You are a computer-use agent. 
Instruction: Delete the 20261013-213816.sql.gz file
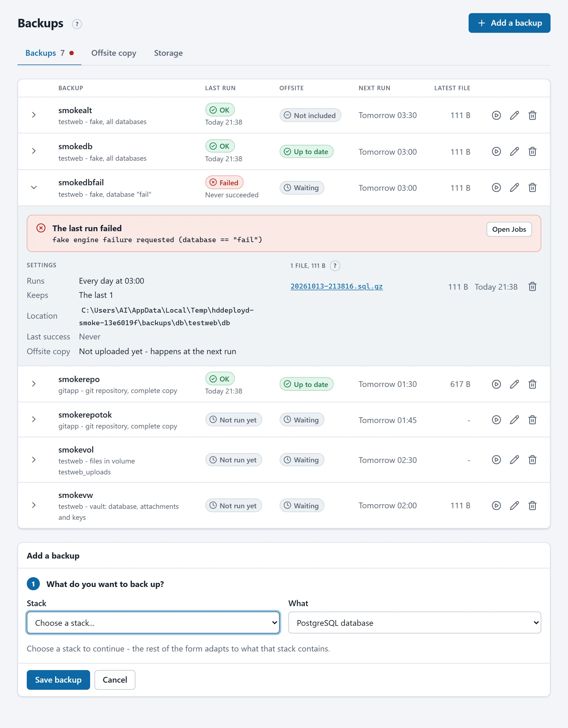pyautogui.click(x=532, y=287)
